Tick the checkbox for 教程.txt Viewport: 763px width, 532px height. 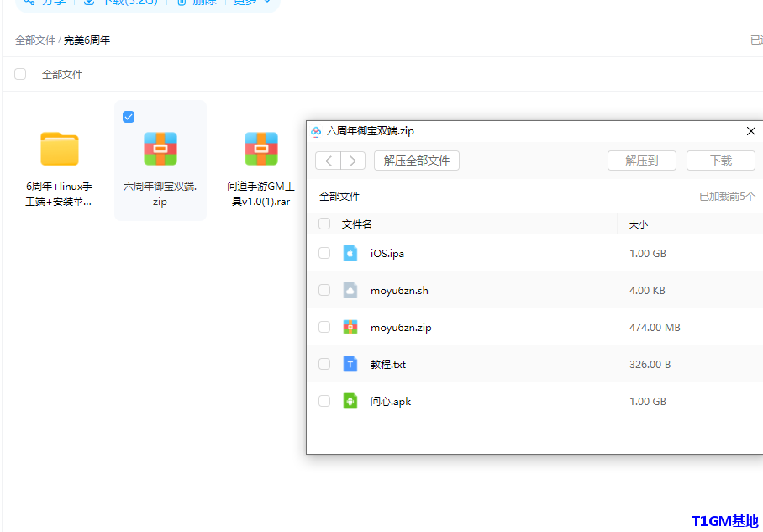pos(324,364)
